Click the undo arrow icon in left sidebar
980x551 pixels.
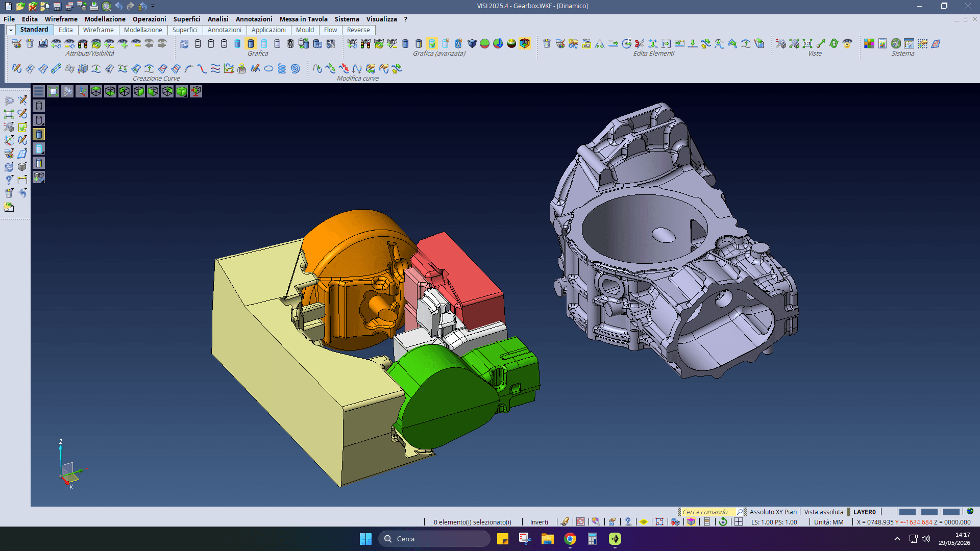pyautogui.click(x=22, y=193)
